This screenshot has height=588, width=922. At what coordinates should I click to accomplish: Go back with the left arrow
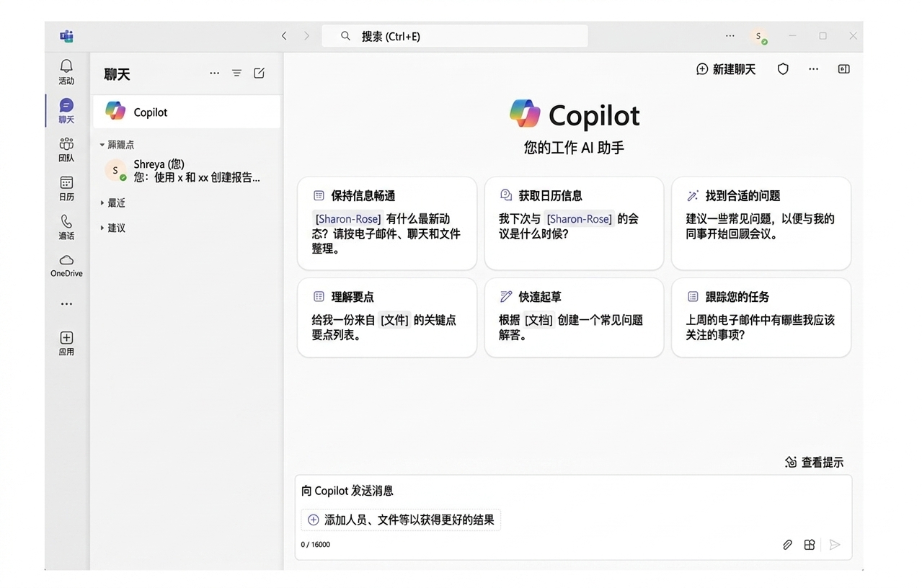284,36
